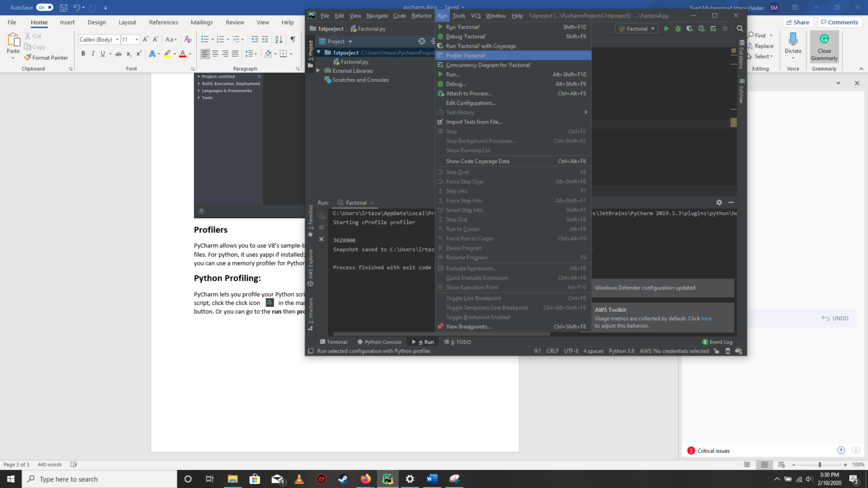868x488 pixels.
Task: Open Run tool window settings gear
Action: point(719,202)
